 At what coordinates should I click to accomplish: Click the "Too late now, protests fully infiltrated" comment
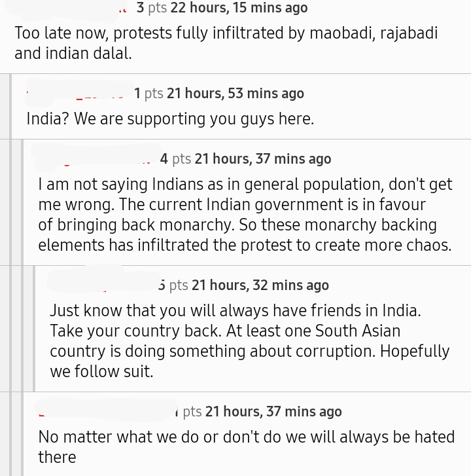point(226,43)
